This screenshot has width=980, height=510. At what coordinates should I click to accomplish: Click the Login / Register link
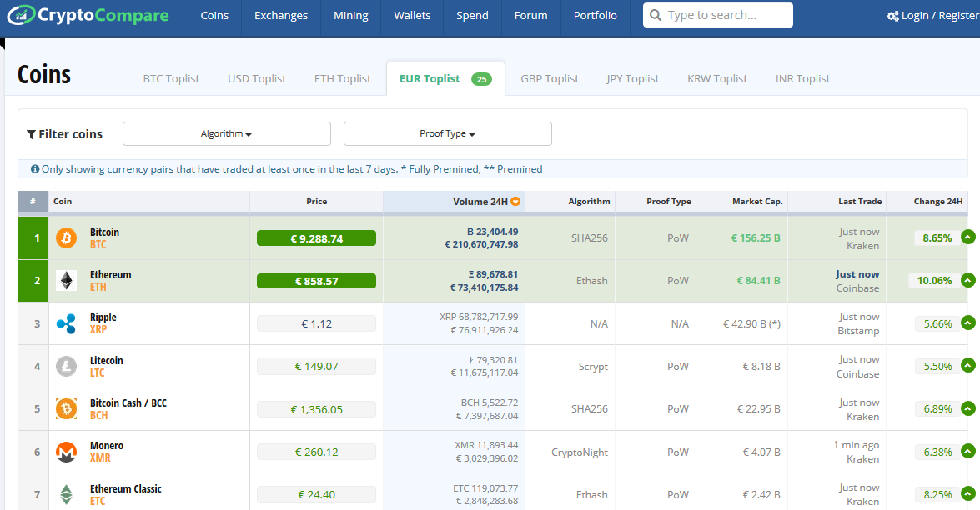click(x=933, y=16)
